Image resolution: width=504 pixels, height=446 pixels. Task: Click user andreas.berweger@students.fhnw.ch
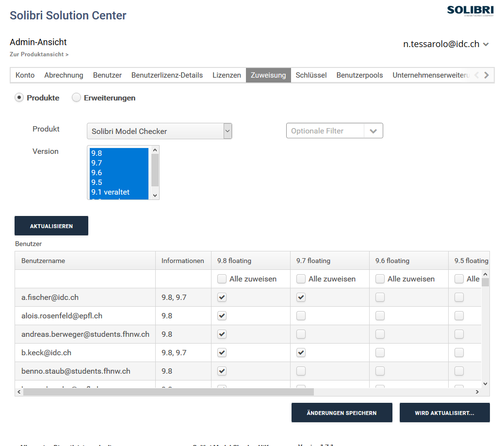[x=85, y=334]
